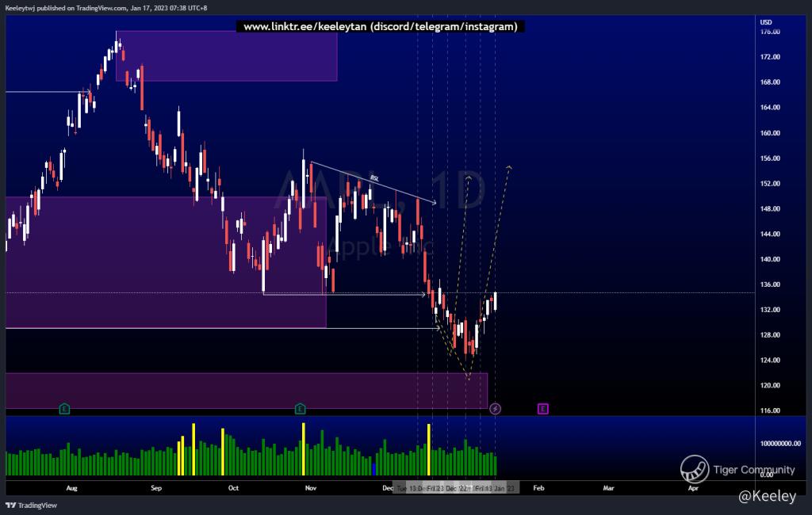Click the 'Fri 23 Dec 22' date tag
The width and height of the screenshot is (812, 515).
point(447,489)
